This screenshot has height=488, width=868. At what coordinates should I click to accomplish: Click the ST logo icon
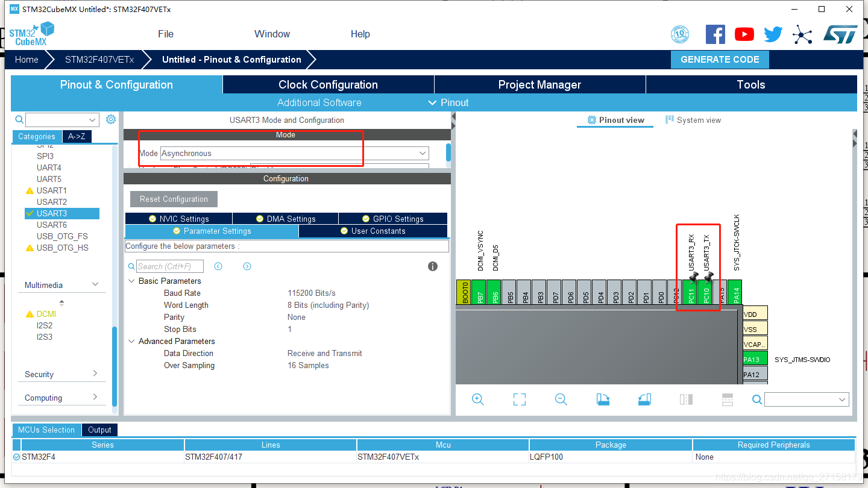(840, 34)
